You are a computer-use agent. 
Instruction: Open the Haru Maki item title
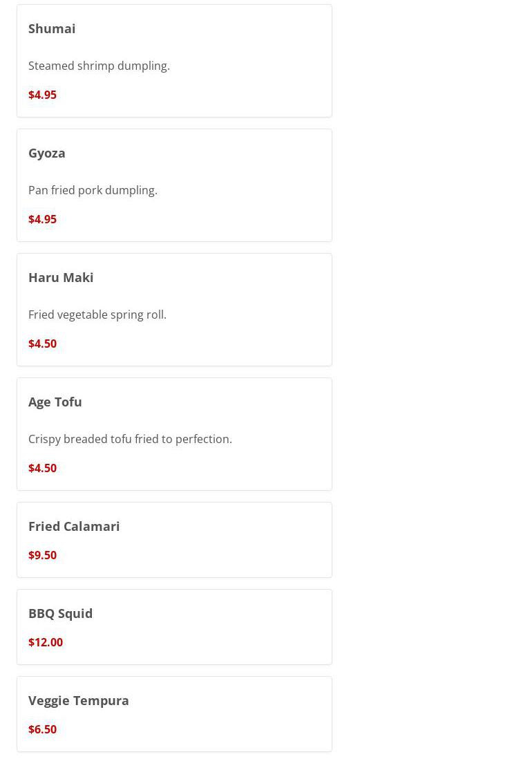[x=61, y=277]
